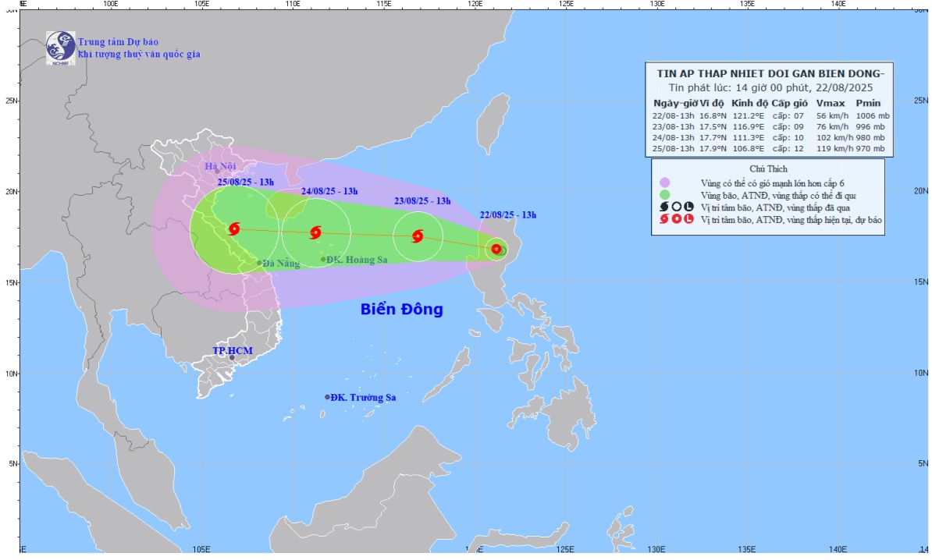Click the green storm-path legend swatch

point(664,195)
